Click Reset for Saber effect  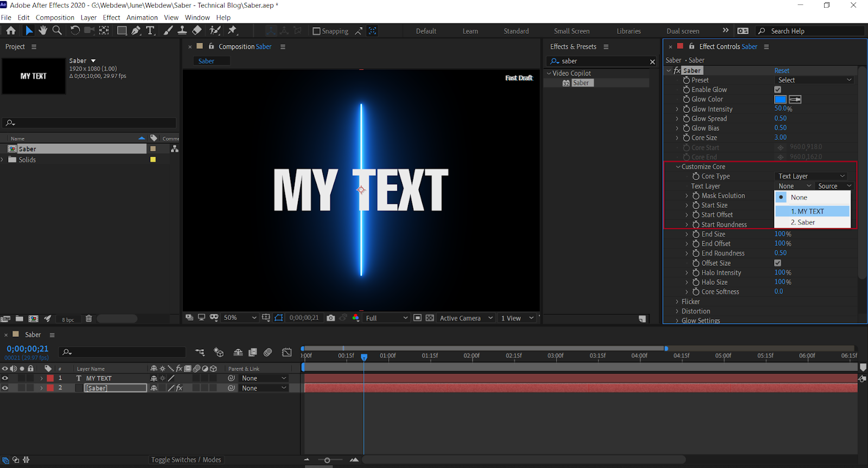782,70
